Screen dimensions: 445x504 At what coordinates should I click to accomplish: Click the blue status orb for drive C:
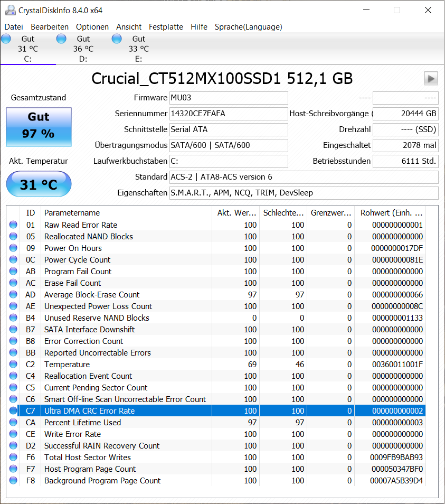tap(6, 39)
